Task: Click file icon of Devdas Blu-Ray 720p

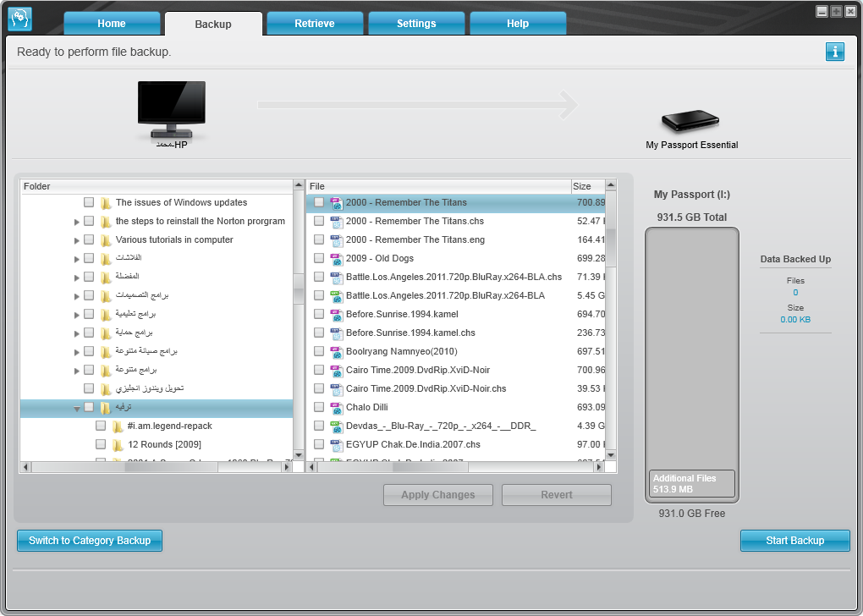Action: tap(336, 426)
